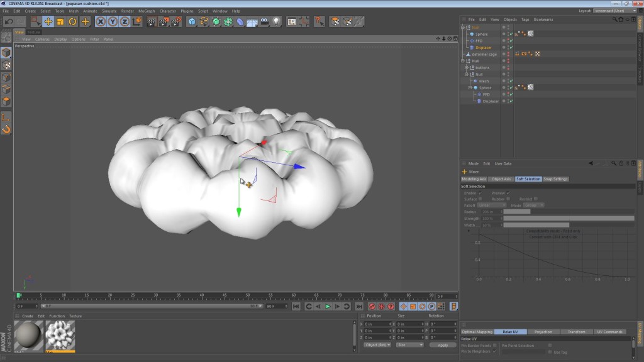Click the Projection button

click(x=543, y=332)
